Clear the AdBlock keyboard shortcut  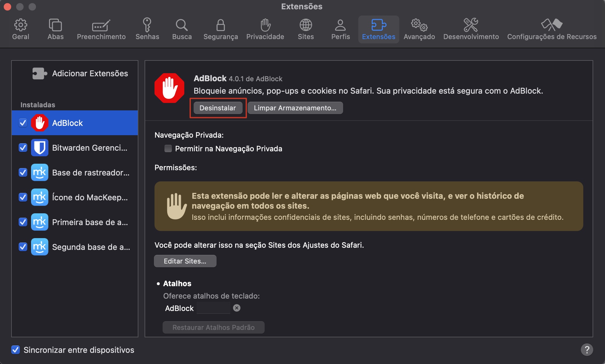(237, 308)
